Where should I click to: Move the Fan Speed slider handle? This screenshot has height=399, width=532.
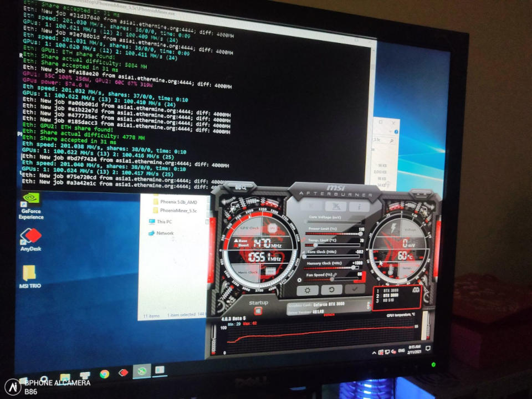coord(332,279)
